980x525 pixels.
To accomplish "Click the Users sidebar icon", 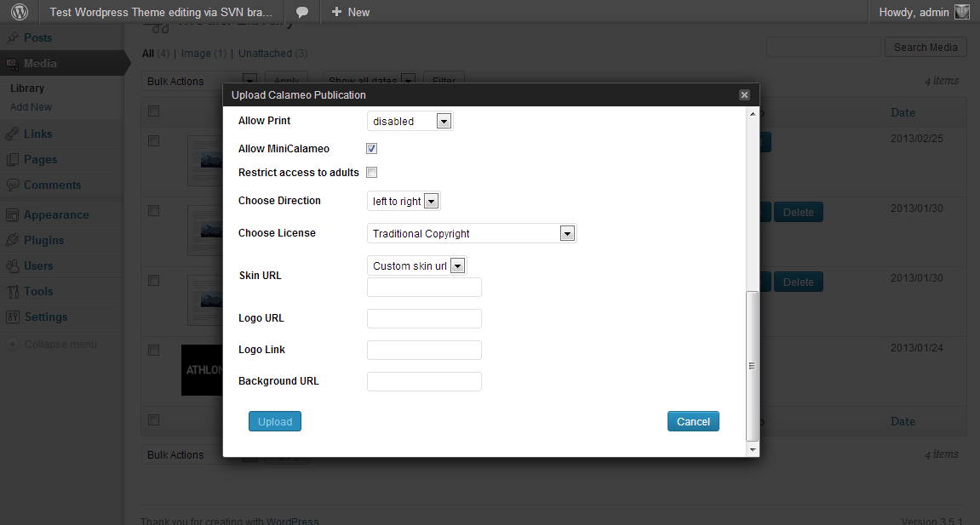I will (13, 266).
